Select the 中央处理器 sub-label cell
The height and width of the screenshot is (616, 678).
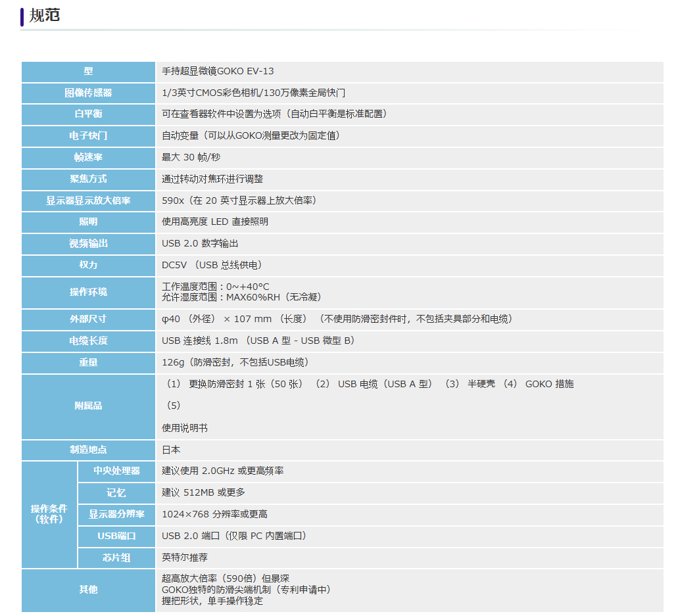pyautogui.click(x=117, y=471)
